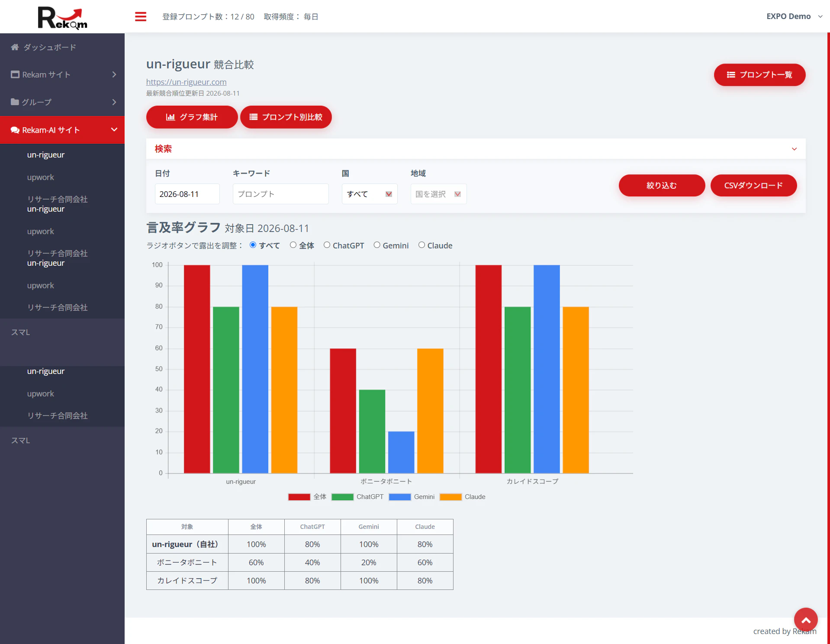Open the プロンプト一覧 page

tap(759, 75)
